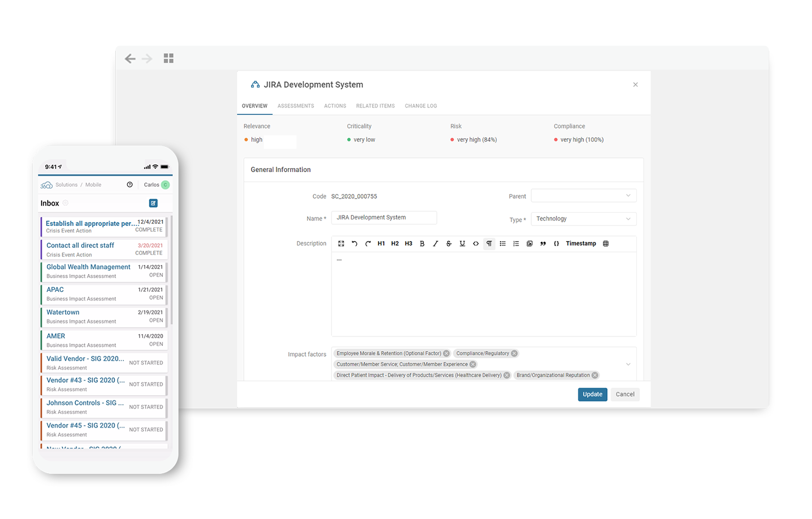
Task: Open the apps grid icon
Action: [x=168, y=58]
